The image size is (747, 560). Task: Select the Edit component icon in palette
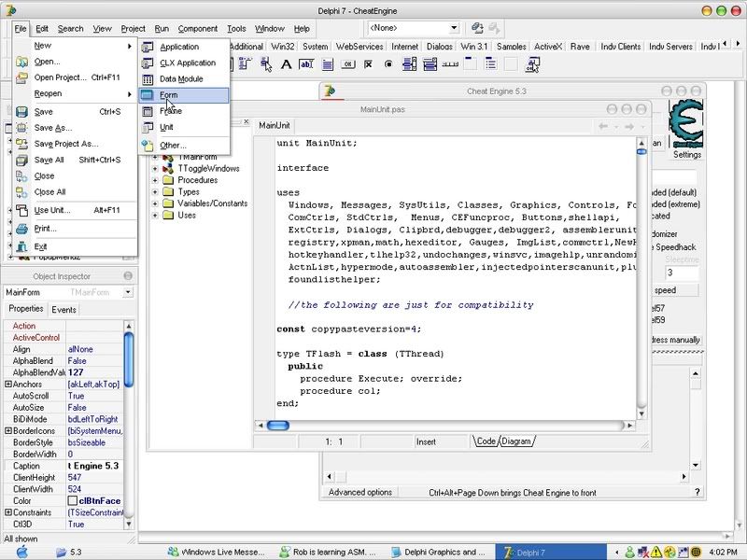[305, 64]
